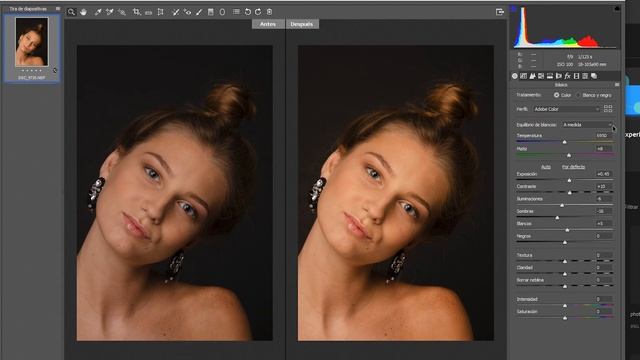Rotate image clockwise

[x=258, y=12]
